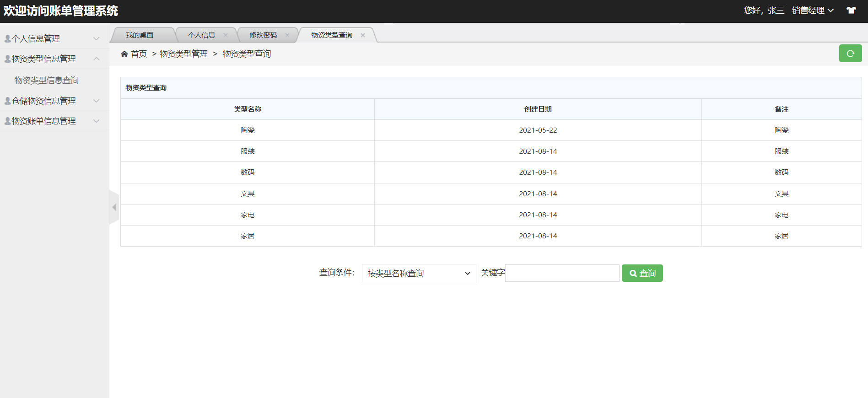Click 物资类型信息管理 menu section
The width and height of the screenshot is (868, 398).
point(44,59)
